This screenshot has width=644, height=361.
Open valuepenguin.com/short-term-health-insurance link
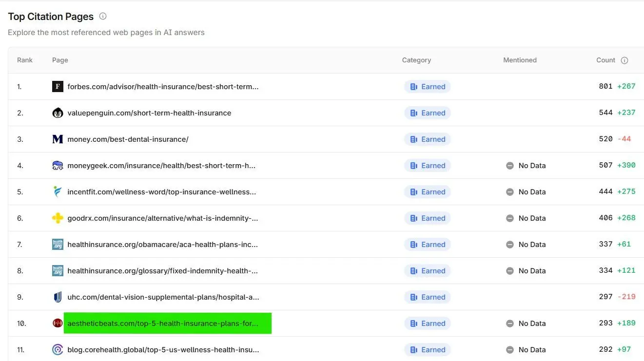[149, 113]
